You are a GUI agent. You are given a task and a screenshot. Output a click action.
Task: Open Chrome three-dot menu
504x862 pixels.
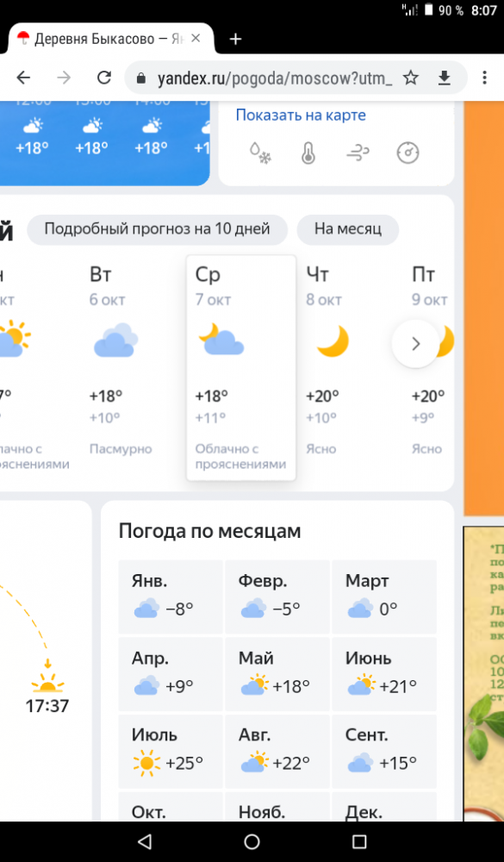click(x=484, y=78)
